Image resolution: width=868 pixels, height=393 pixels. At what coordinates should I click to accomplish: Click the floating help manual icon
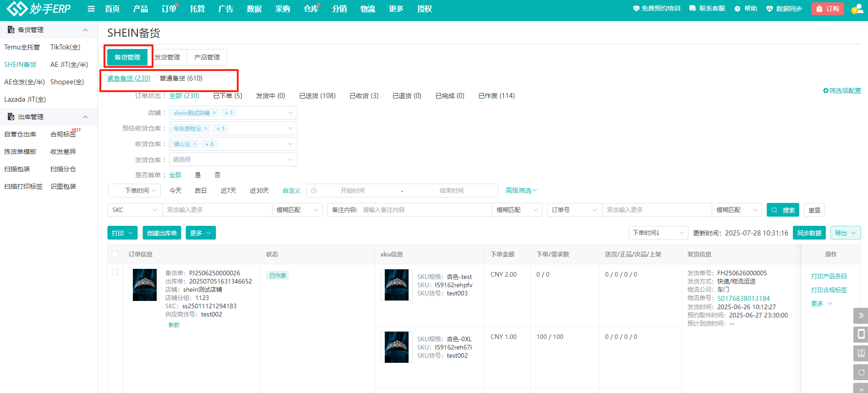861,353
